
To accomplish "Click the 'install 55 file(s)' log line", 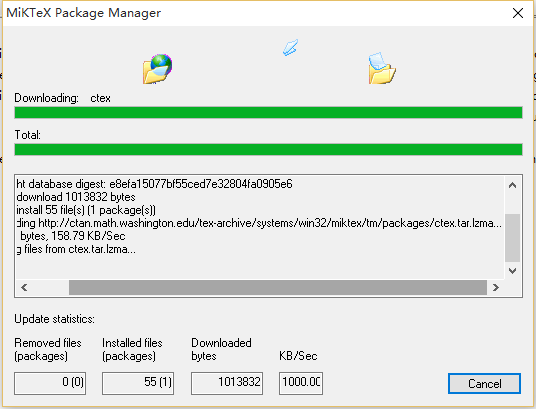I will pyautogui.click(x=86, y=210).
